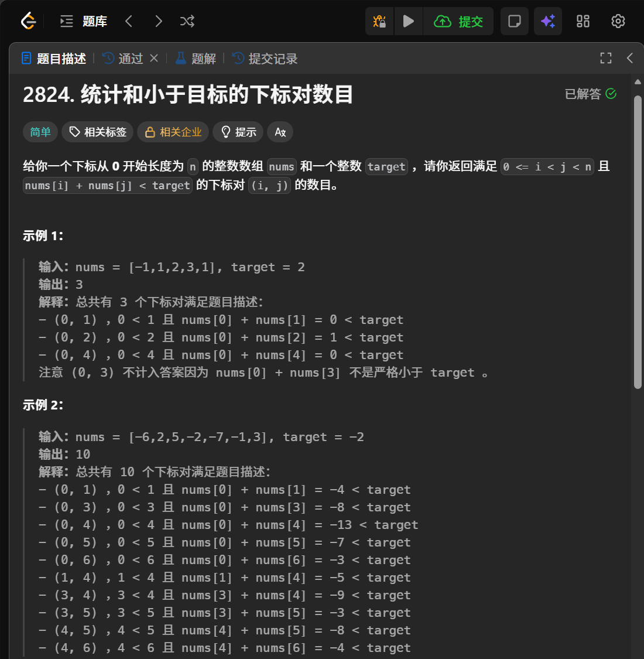Switch to the 题目描述 tab
The image size is (644, 659).
pyautogui.click(x=54, y=59)
